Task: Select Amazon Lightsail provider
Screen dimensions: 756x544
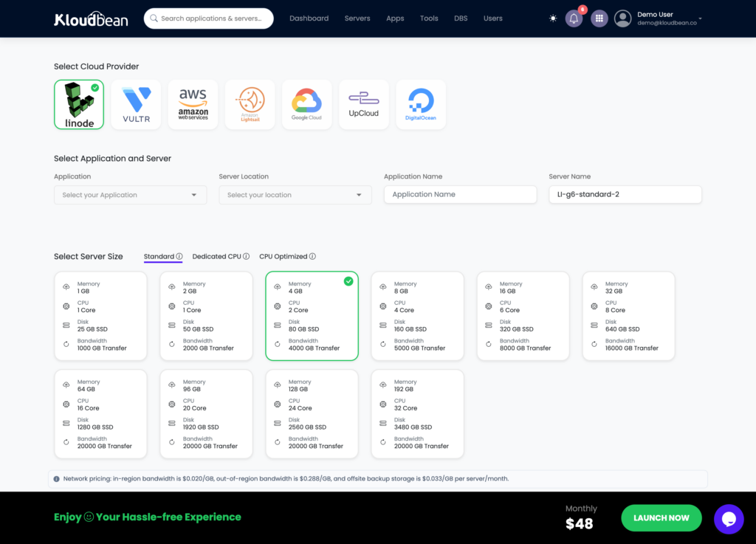Action: click(x=250, y=105)
